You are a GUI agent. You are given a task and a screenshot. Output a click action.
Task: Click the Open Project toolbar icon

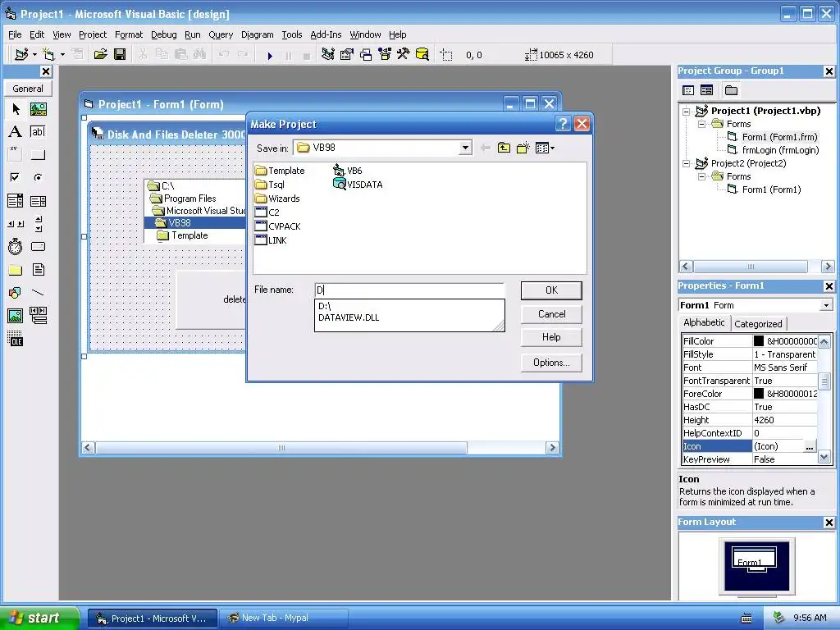pyautogui.click(x=100, y=55)
